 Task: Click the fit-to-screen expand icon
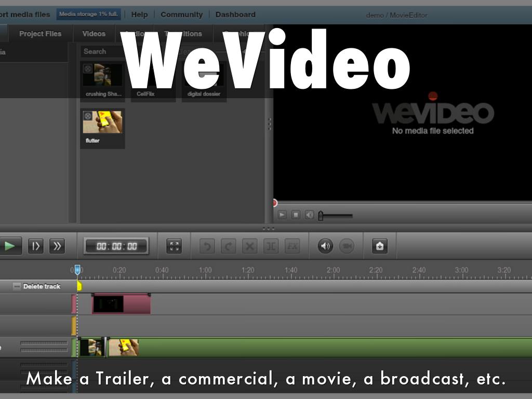174,246
